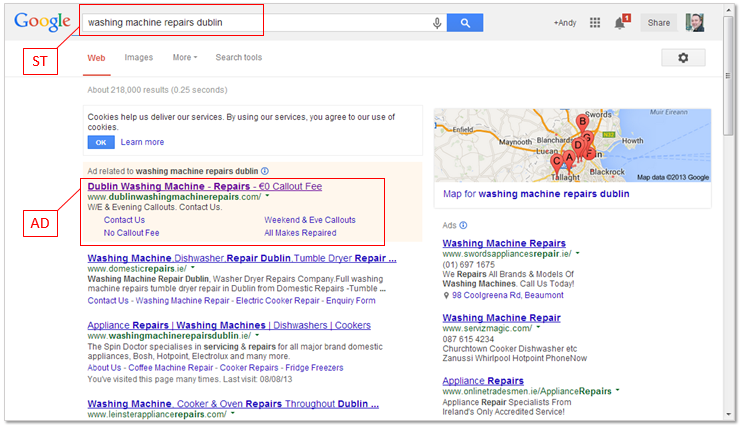Click map pin beside 98 Coolgreena Rd
The image size is (740, 425).
tap(446, 295)
